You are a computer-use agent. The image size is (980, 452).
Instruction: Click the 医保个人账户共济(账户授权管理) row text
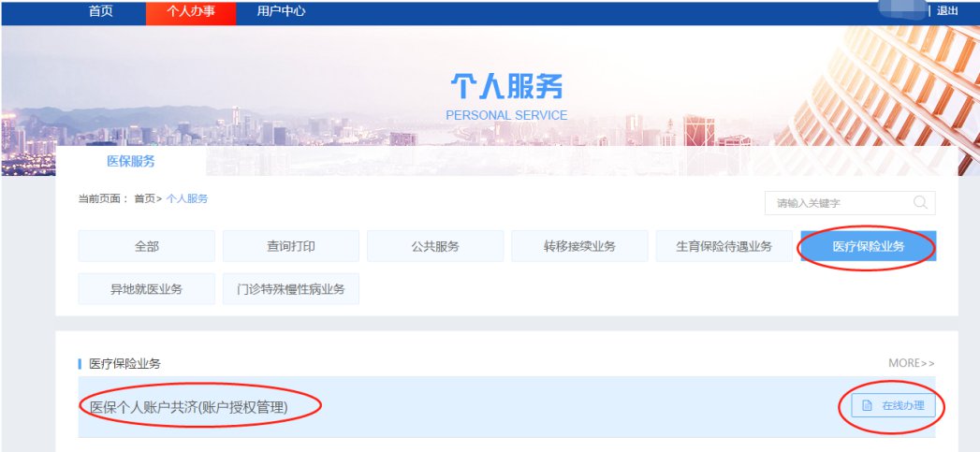pyautogui.click(x=189, y=407)
